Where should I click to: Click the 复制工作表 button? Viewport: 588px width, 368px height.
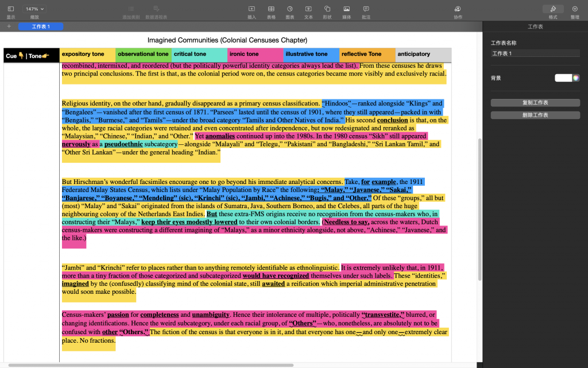pyautogui.click(x=535, y=102)
